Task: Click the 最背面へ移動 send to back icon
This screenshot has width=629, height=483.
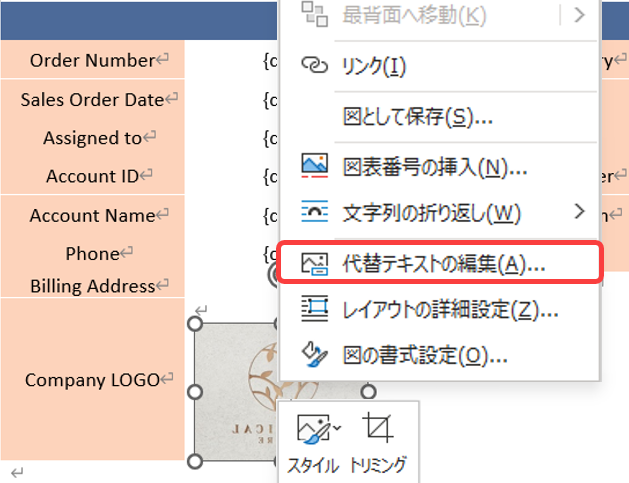Action: tap(315, 15)
